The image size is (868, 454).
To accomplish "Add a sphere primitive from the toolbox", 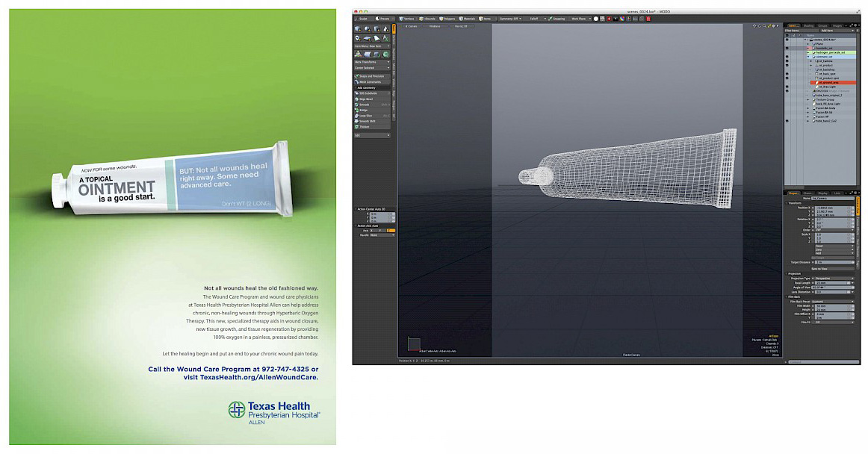I will pyautogui.click(x=368, y=29).
